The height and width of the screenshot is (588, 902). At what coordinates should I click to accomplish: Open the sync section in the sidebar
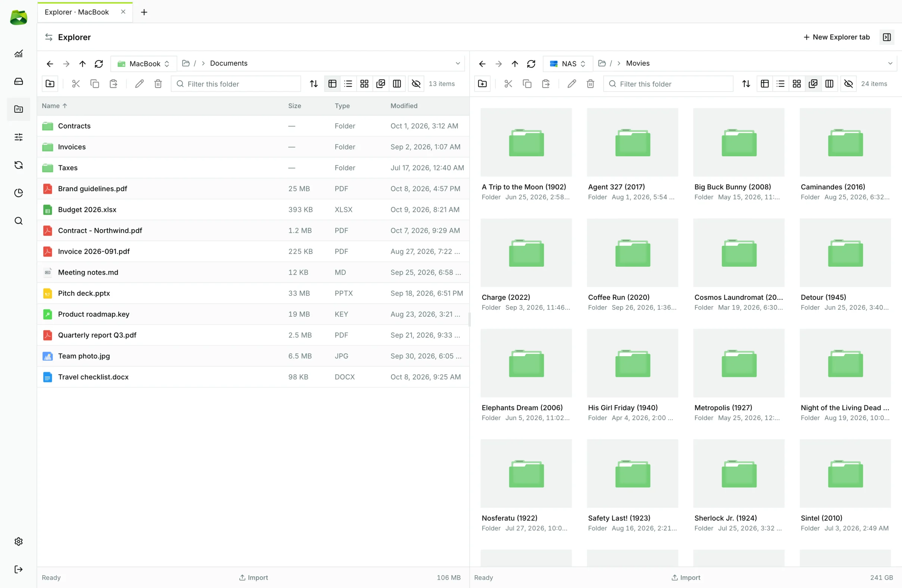click(x=18, y=165)
